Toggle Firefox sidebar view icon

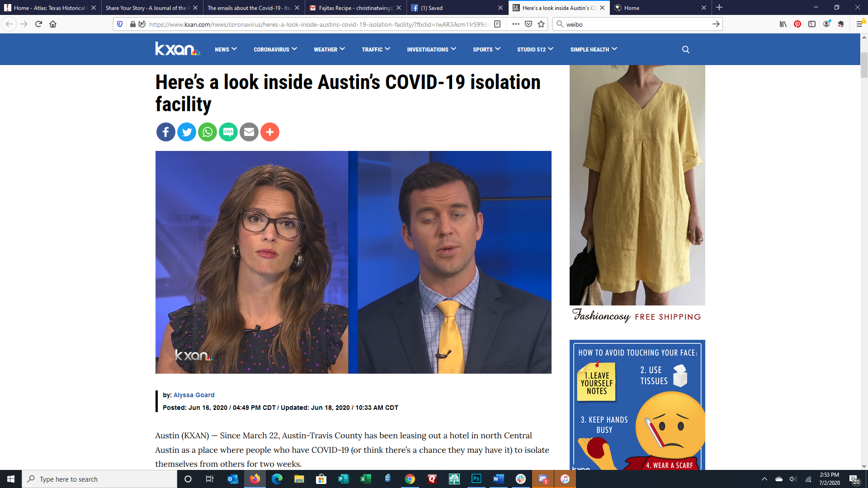pyautogui.click(x=812, y=24)
